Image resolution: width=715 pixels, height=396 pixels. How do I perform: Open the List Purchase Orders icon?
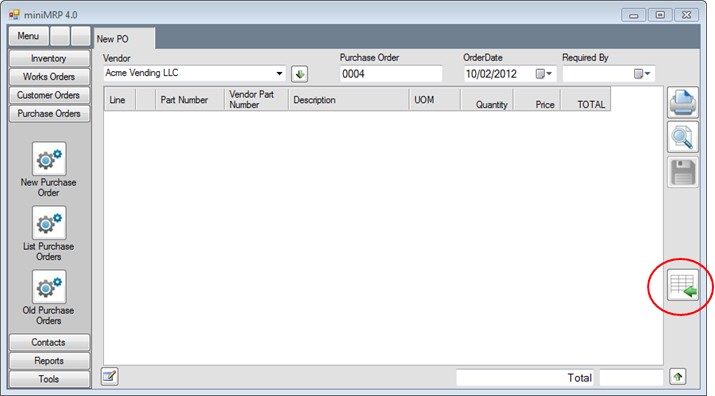(x=49, y=223)
